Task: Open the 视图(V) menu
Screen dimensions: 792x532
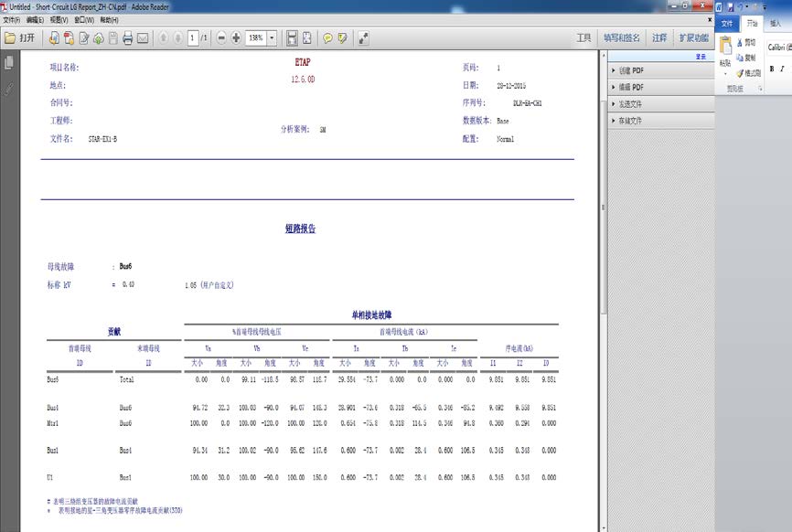Action: coord(59,19)
